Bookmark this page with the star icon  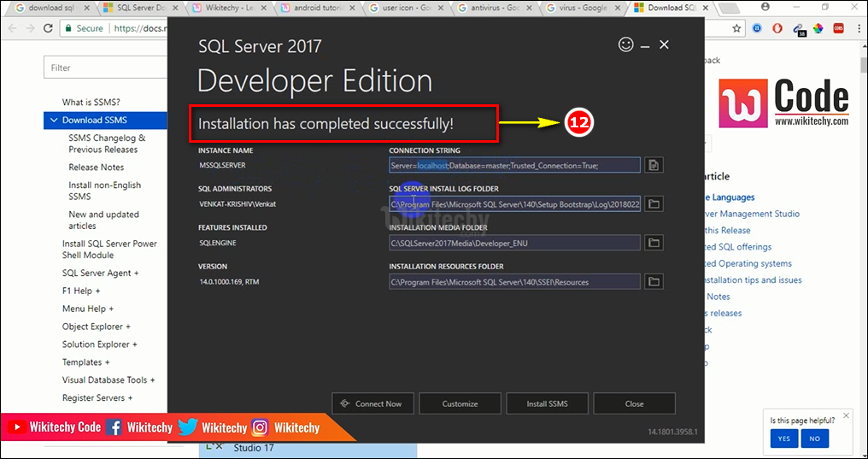[x=736, y=28]
